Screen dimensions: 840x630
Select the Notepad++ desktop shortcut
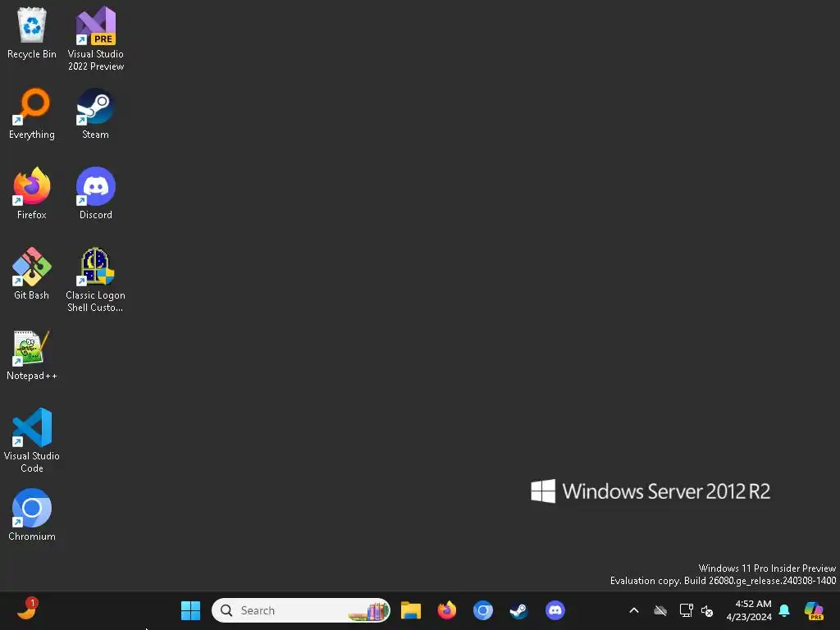click(x=32, y=354)
